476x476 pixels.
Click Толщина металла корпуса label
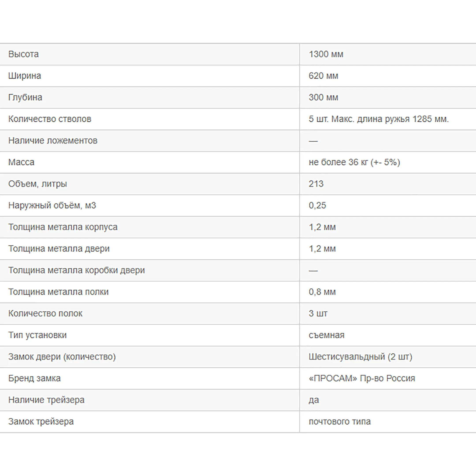(63, 227)
